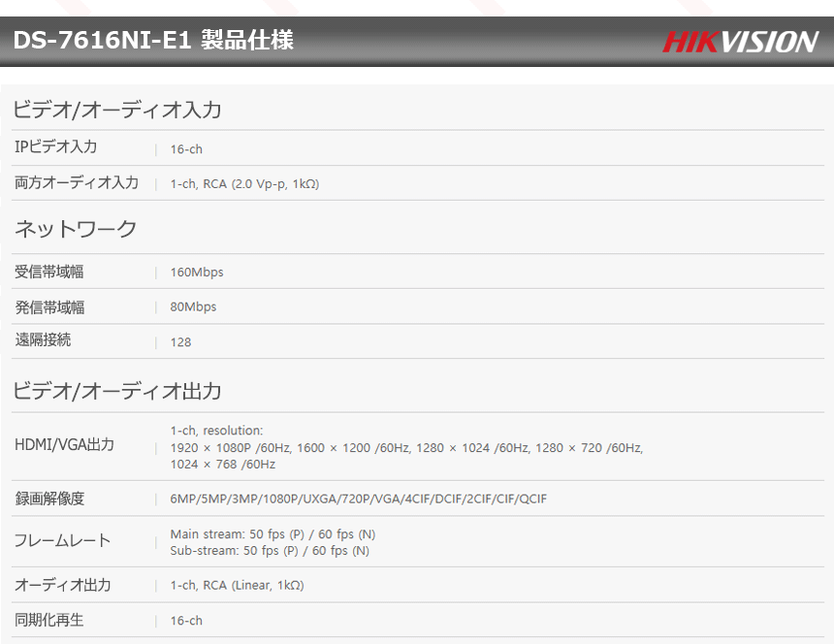Click the IPビデオ入力 row label

tap(55, 147)
